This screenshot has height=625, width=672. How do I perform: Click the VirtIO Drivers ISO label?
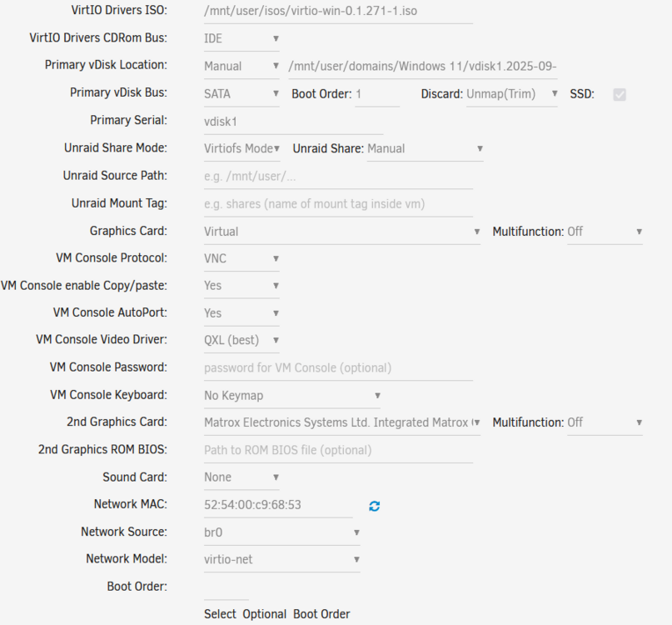coord(119,10)
